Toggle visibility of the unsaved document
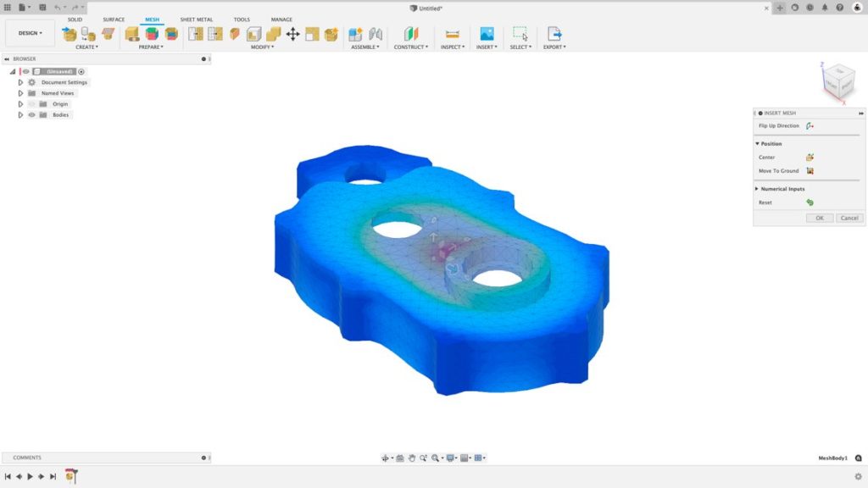868x488 pixels. pos(25,71)
